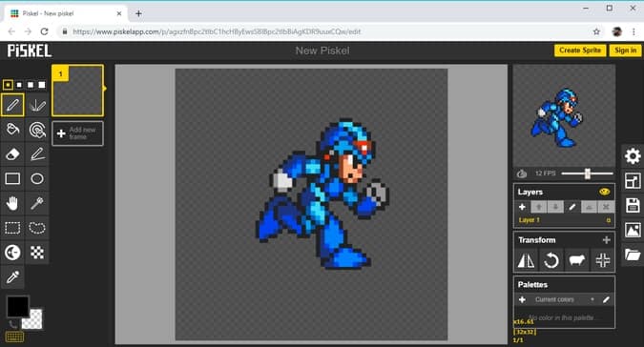Click the Sign in button
Image resolution: width=644 pixels, height=347 pixels.
point(625,51)
